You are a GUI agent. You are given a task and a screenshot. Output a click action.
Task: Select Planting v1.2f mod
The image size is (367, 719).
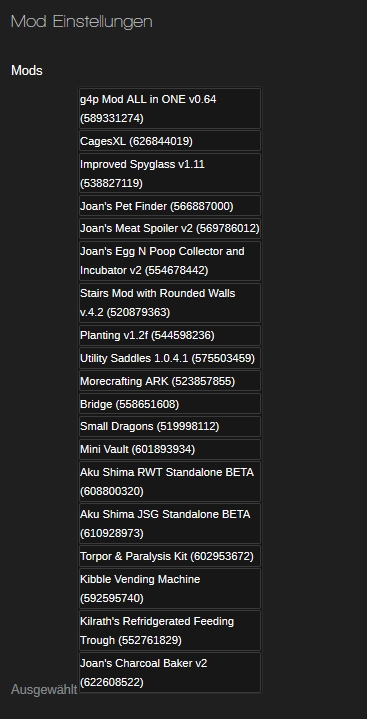tap(170, 335)
